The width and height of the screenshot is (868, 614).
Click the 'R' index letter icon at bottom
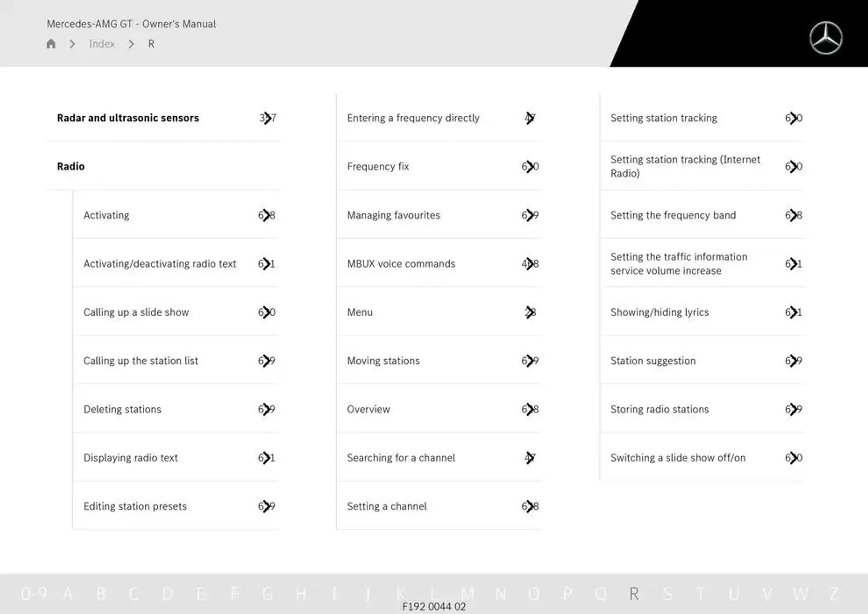pyautogui.click(x=632, y=595)
